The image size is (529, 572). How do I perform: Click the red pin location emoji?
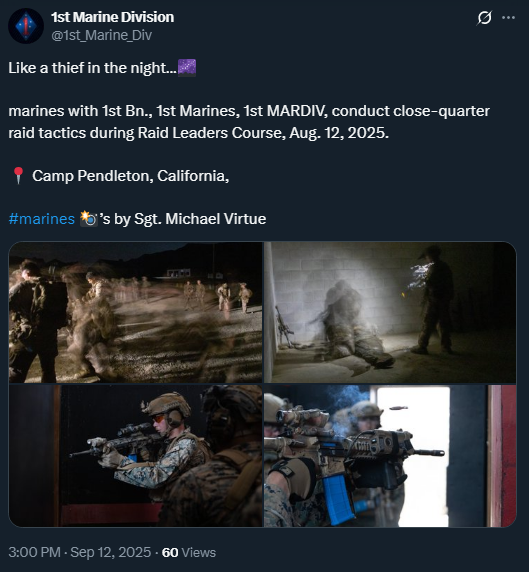(18, 176)
